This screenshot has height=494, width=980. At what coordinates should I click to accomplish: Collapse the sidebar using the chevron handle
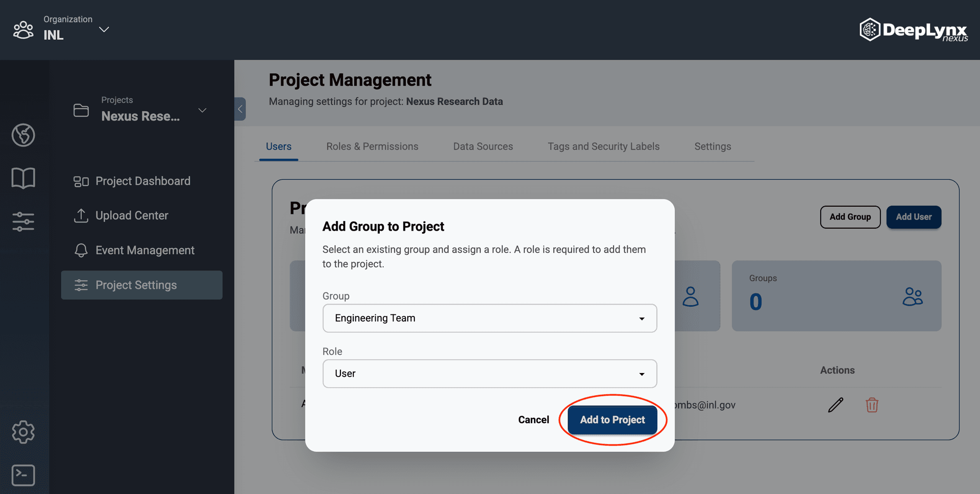coord(240,109)
